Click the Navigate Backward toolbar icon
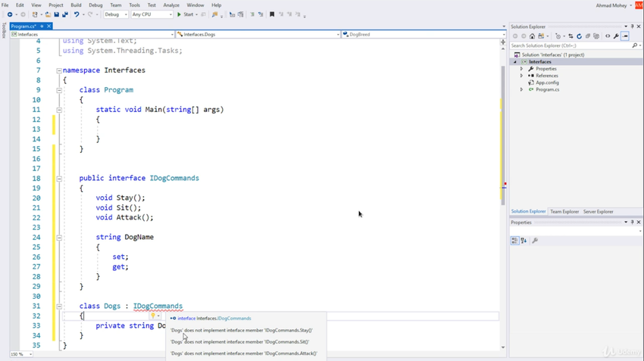 point(10,14)
